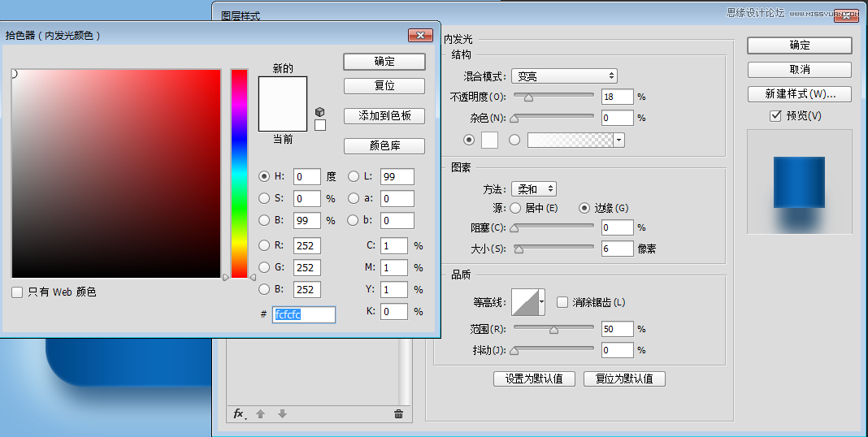Select solid color glow radio button
This screenshot has height=437, width=868.
(469, 140)
